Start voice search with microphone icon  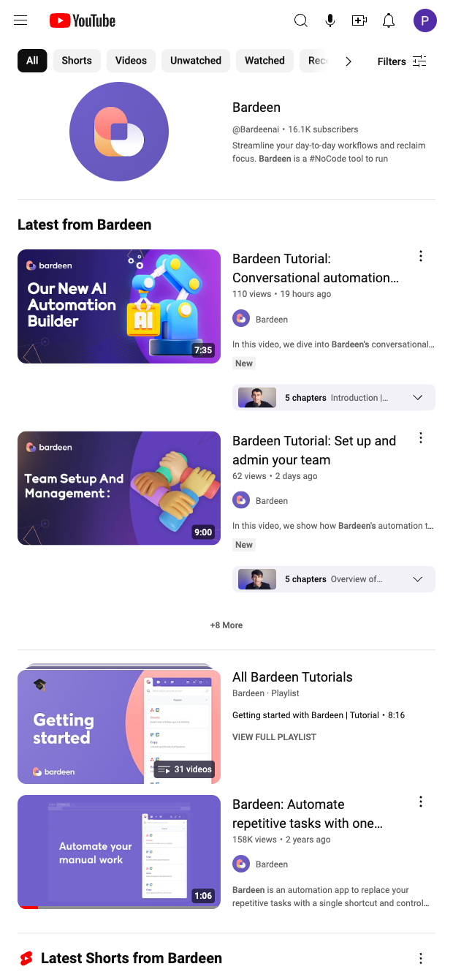pos(330,20)
